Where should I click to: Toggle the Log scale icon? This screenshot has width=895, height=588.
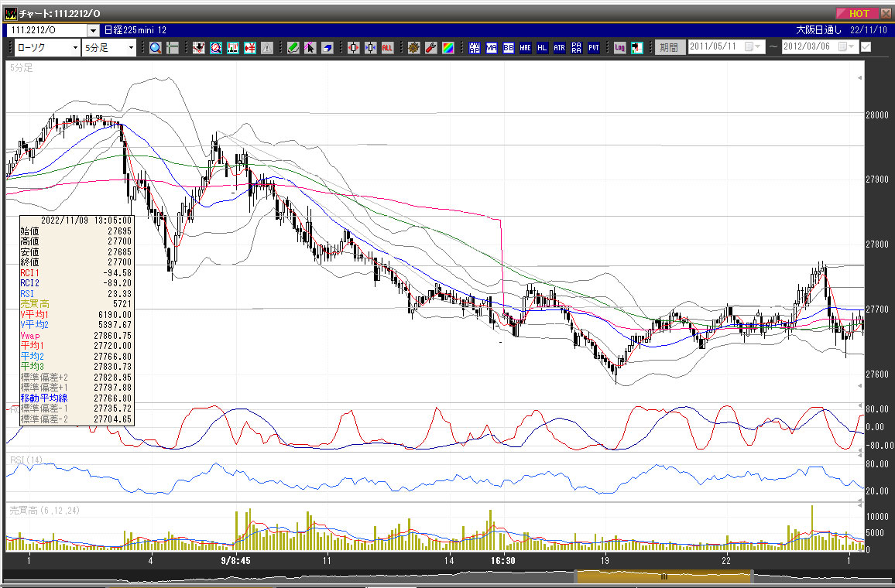[x=620, y=48]
